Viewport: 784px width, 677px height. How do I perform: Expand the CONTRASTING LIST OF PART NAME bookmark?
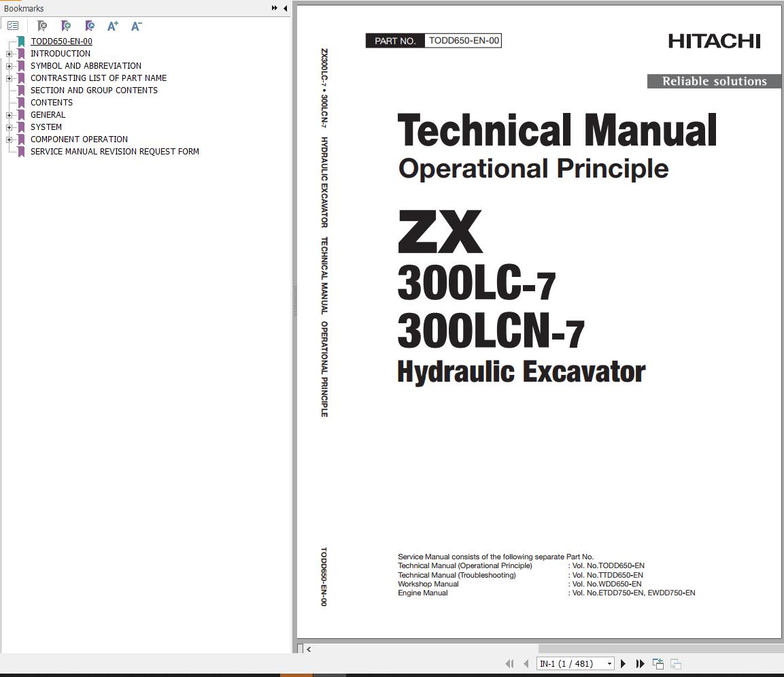(9, 78)
